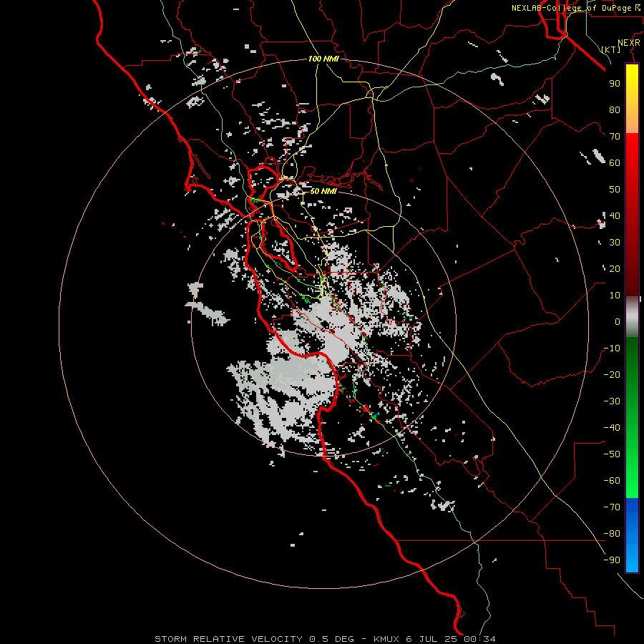Click the "NEXR" text at top right
The image size is (644, 644).
(x=629, y=43)
